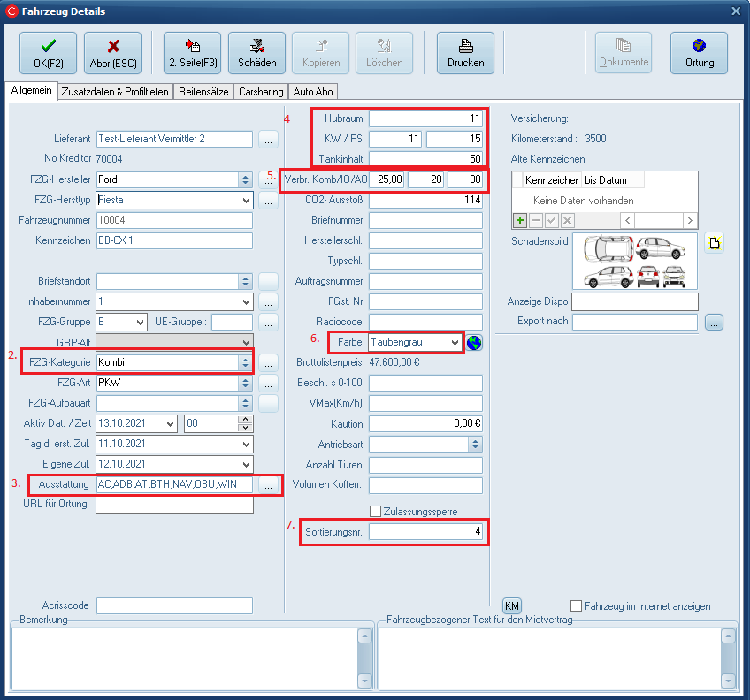Enable the Zulassungssperre checkbox
The width and height of the screenshot is (750, 700).
[376, 511]
